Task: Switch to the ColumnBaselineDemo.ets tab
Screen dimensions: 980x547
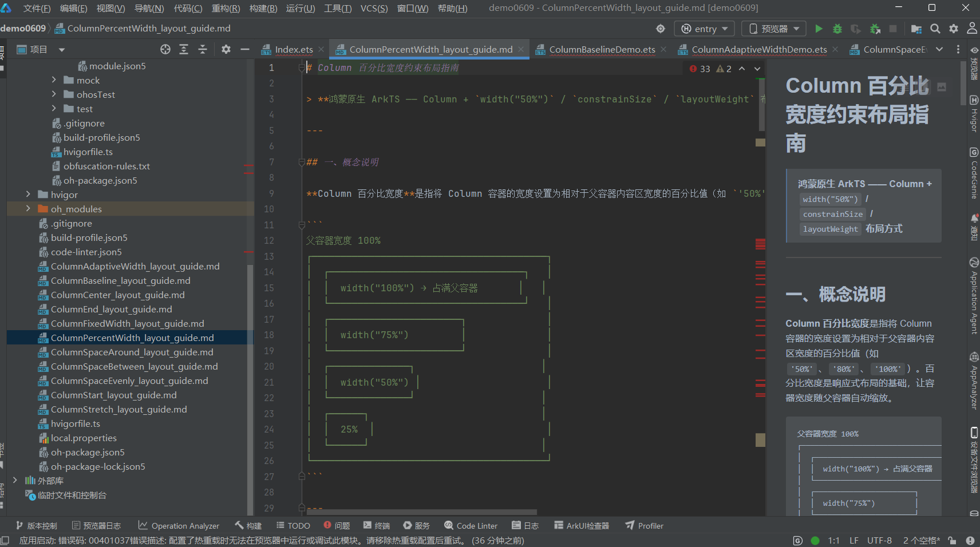Action: (602, 49)
